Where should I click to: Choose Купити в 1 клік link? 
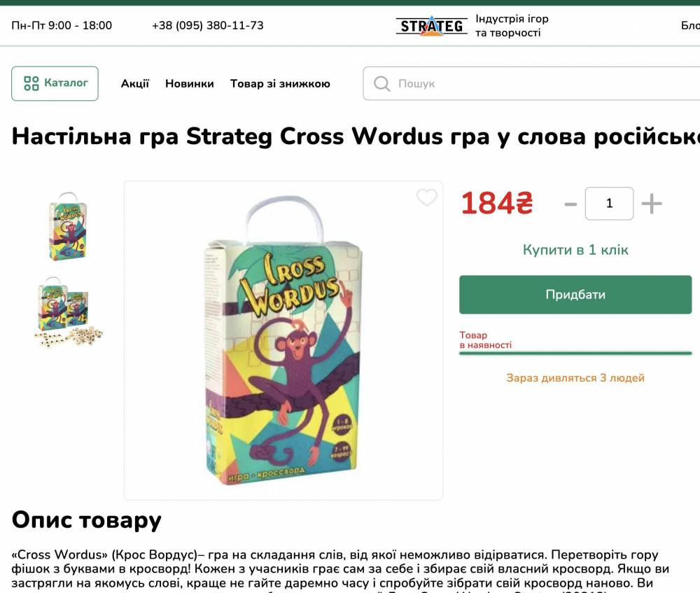point(575,250)
